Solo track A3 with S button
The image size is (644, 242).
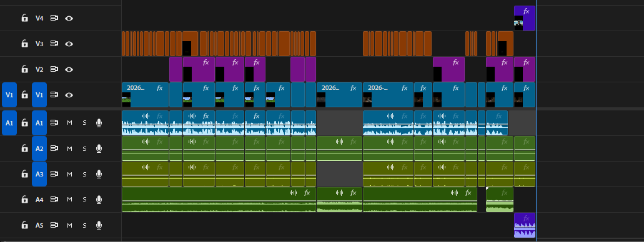[84, 174]
